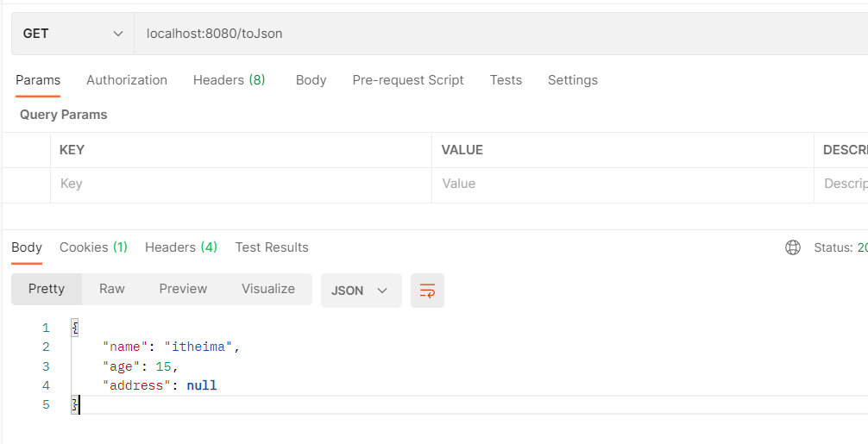Click the wrap lines icon button

[x=427, y=291]
